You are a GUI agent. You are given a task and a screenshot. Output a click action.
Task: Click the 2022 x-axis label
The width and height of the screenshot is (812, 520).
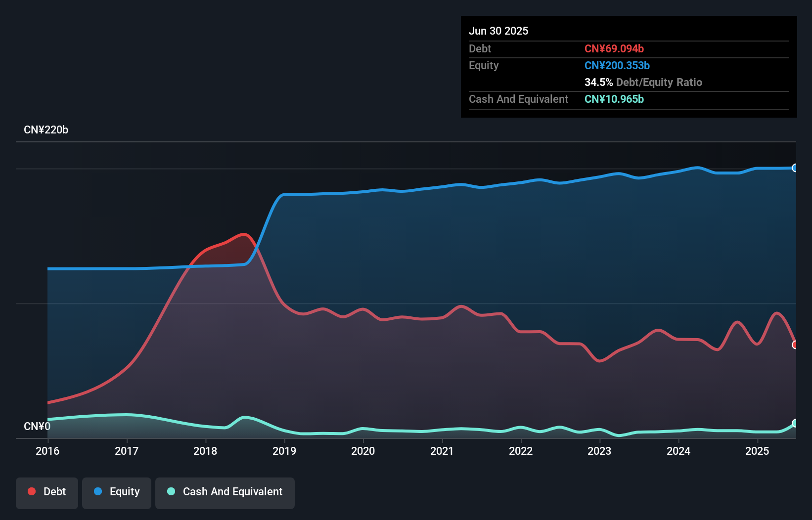tap(521, 451)
